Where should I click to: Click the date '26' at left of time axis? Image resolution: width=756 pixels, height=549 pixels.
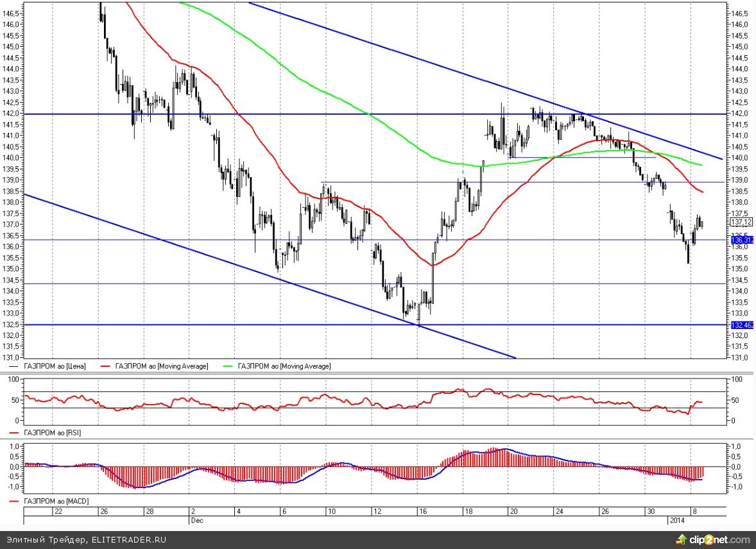tap(103, 512)
